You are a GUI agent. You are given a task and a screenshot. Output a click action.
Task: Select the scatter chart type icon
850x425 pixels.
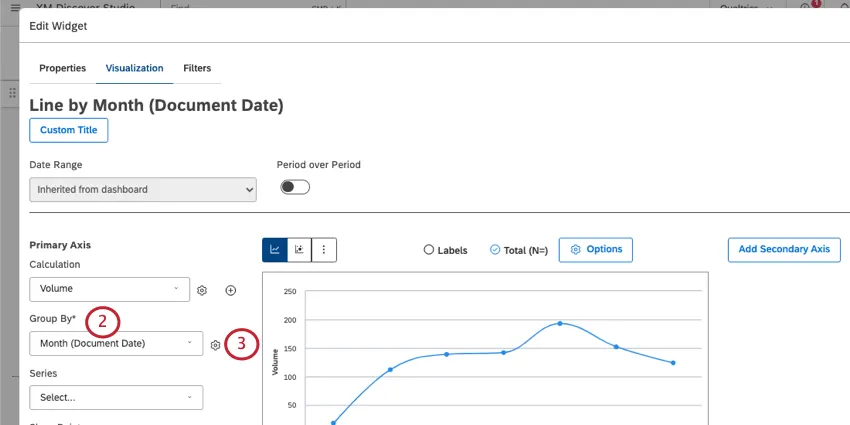pos(299,250)
